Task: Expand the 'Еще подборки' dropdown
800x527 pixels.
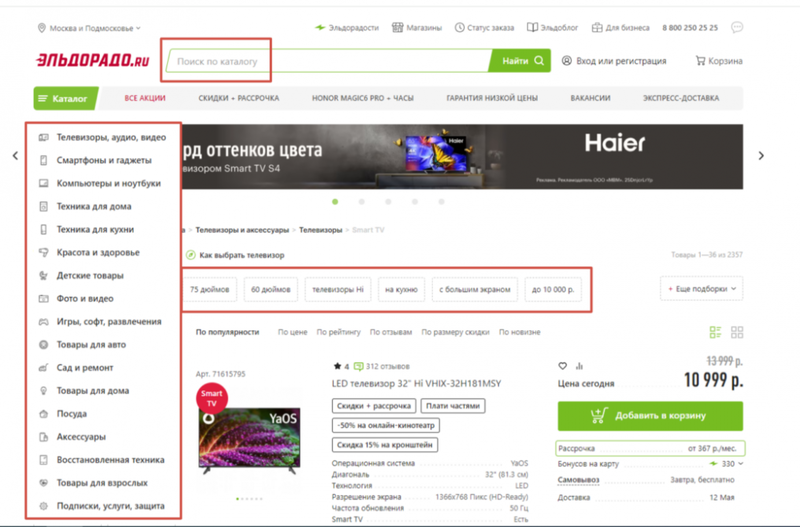Action: pos(702,289)
